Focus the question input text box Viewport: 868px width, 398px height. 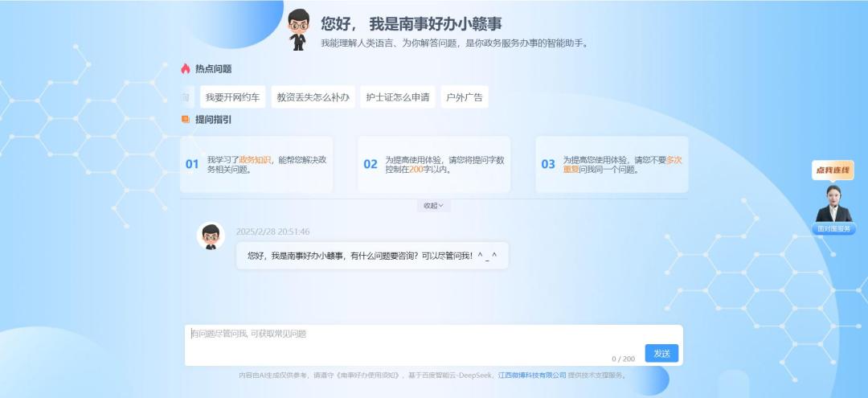tap(433, 345)
